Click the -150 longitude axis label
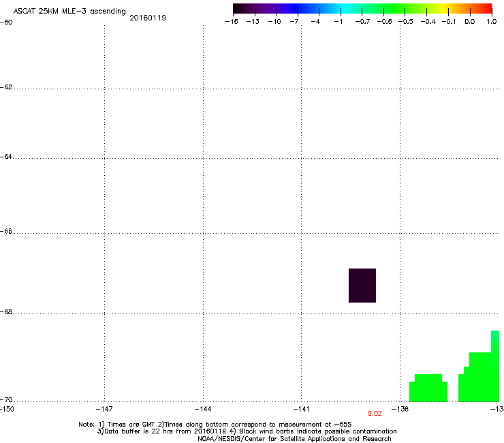 point(7,409)
